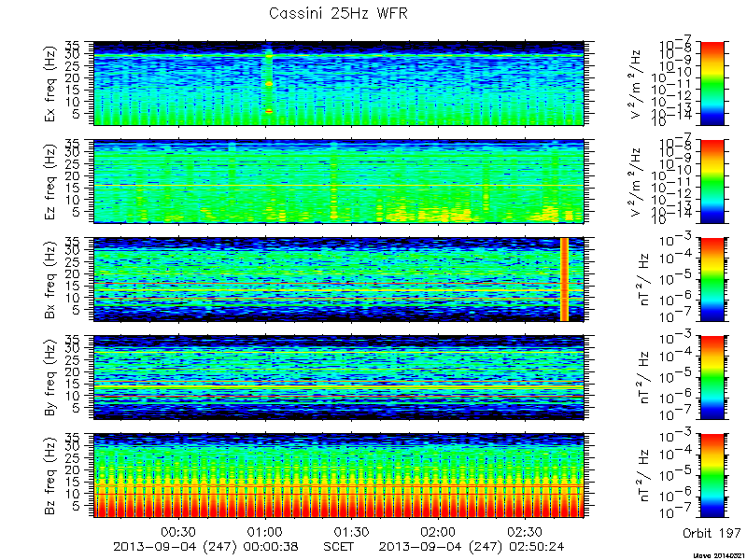Click the 02:00 time tick label
The width and height of the screenshot is (747, 560).
point(438,532)
